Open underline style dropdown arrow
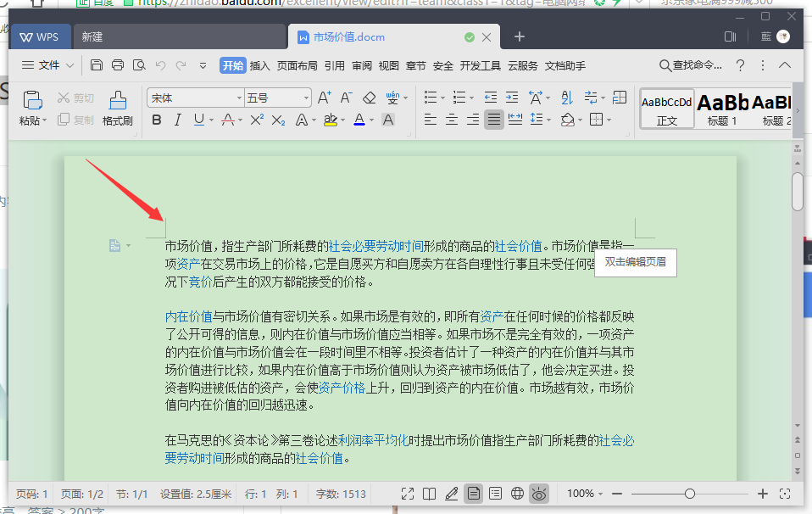The width and height of the screenshot is (812, 514). tap(211, 120)
